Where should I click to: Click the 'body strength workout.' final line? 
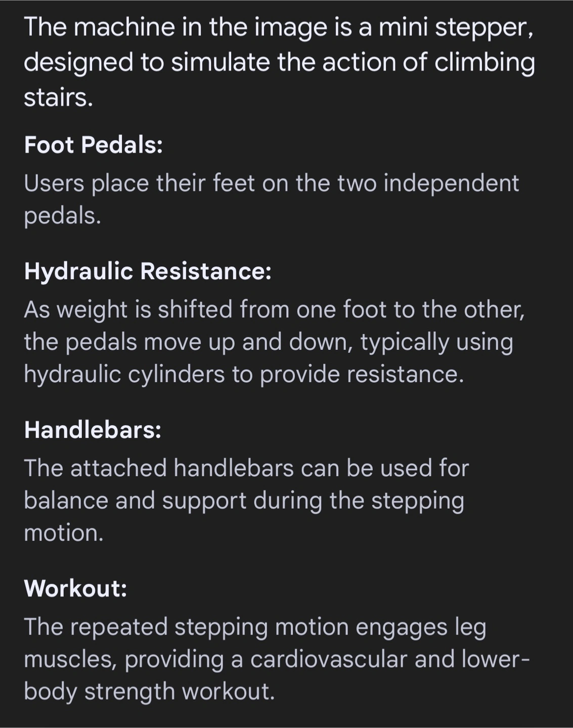[149, 692]
